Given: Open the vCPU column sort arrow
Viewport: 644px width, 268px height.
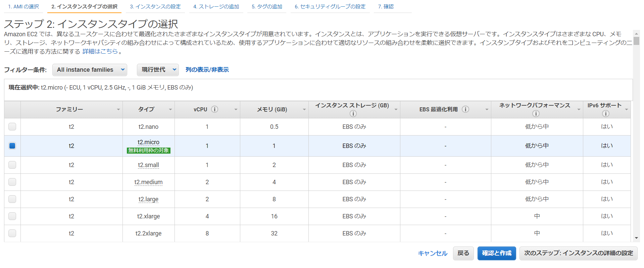Looking at the screenshot, I should coord(236,110).
